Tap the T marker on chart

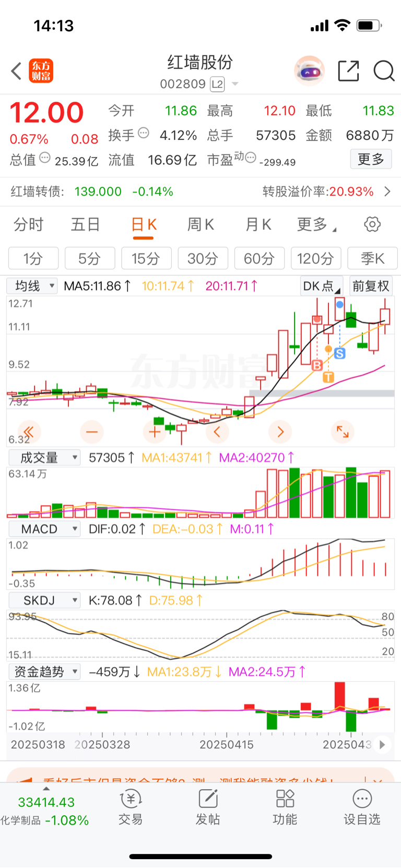tap(328, 377)
